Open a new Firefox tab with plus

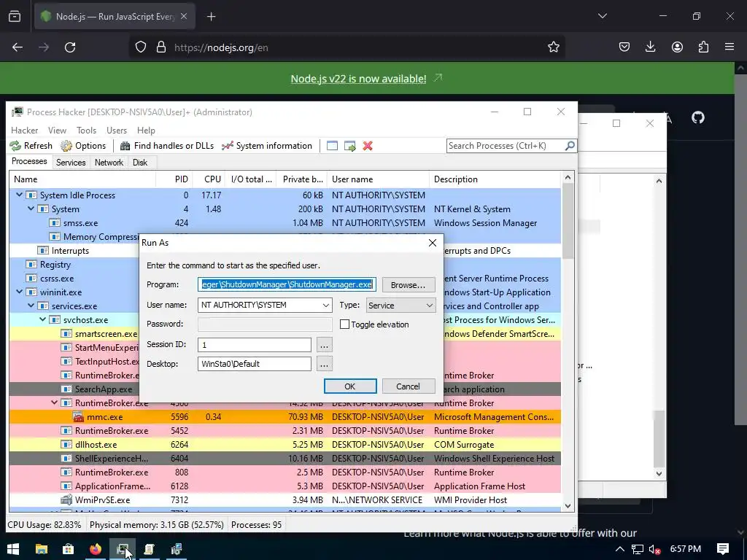point(211,17)
